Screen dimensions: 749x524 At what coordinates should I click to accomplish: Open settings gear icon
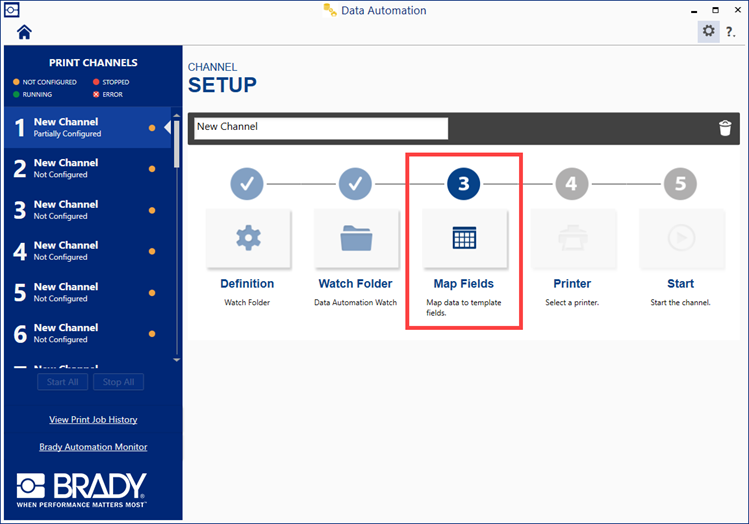coord(708,31)
